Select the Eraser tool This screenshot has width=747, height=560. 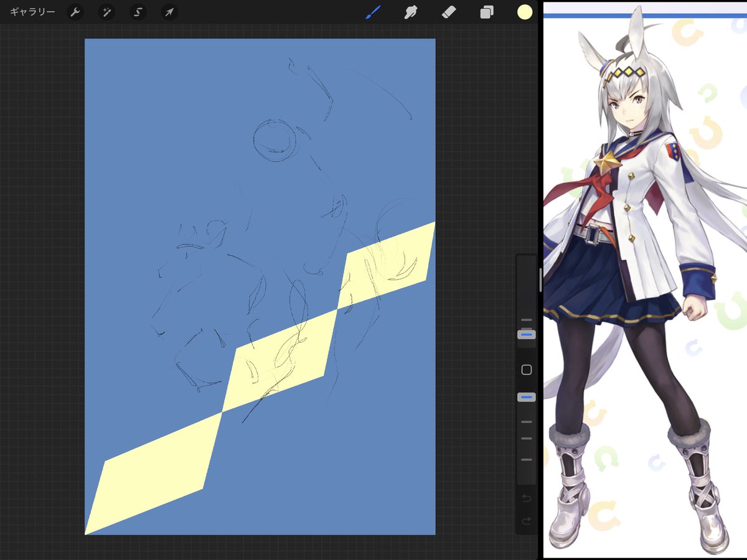449,12
